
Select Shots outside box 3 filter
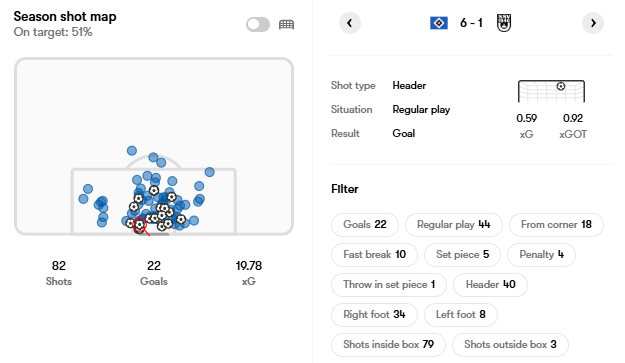[510, 345]
